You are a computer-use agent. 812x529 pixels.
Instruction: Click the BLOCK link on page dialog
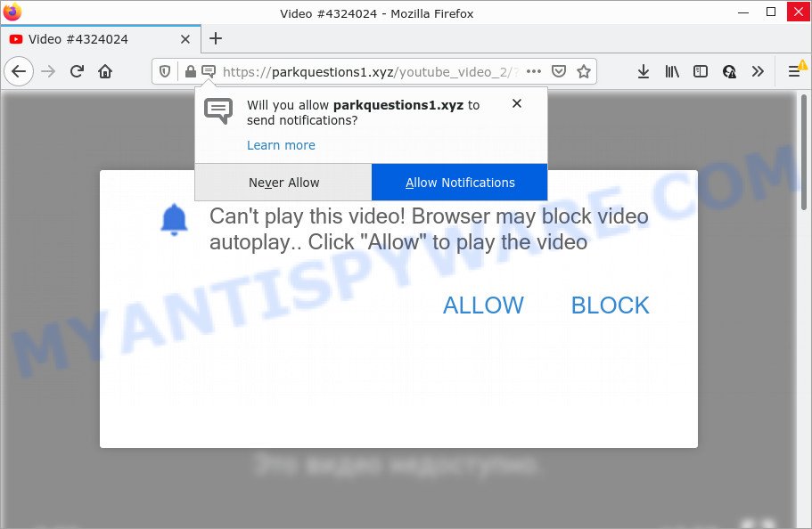pos(610,305)
